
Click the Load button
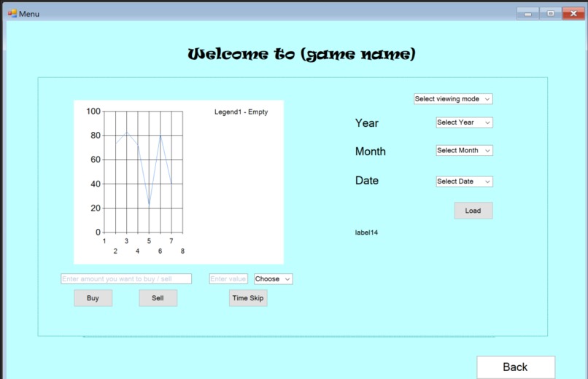473,211
